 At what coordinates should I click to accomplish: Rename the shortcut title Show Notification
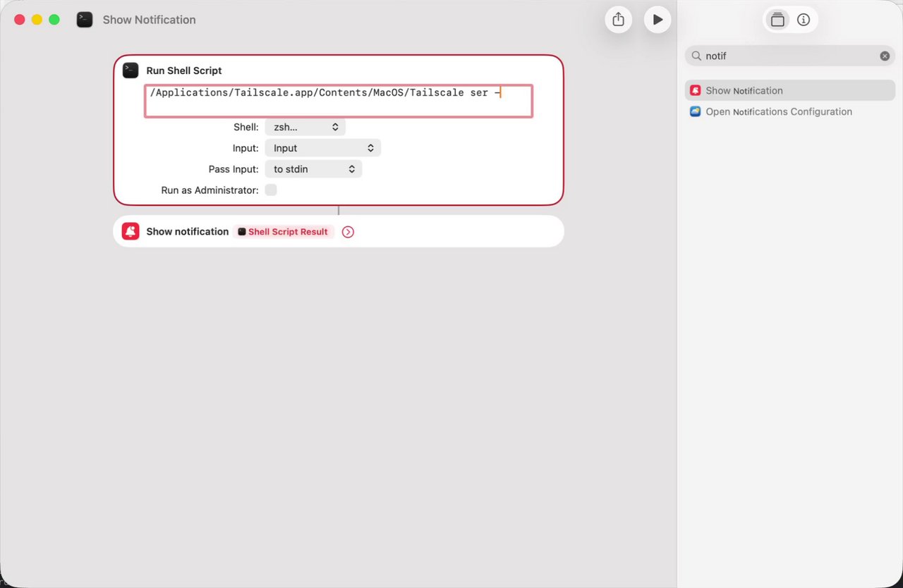149,20
